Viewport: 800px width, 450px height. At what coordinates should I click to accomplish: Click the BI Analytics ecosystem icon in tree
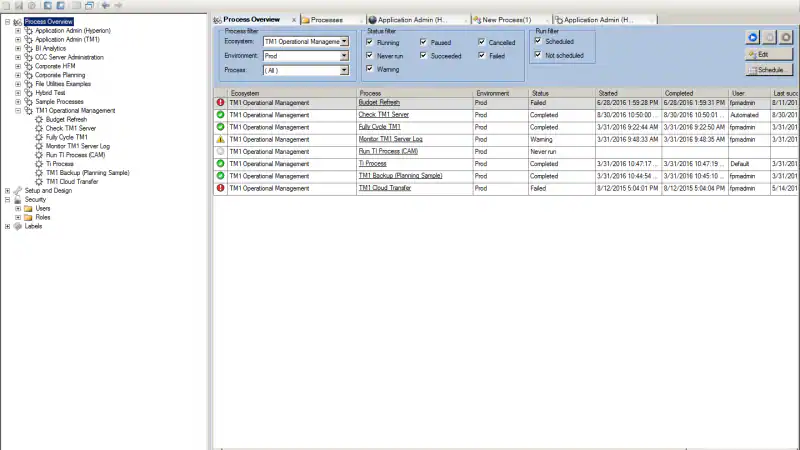[29, 48]
